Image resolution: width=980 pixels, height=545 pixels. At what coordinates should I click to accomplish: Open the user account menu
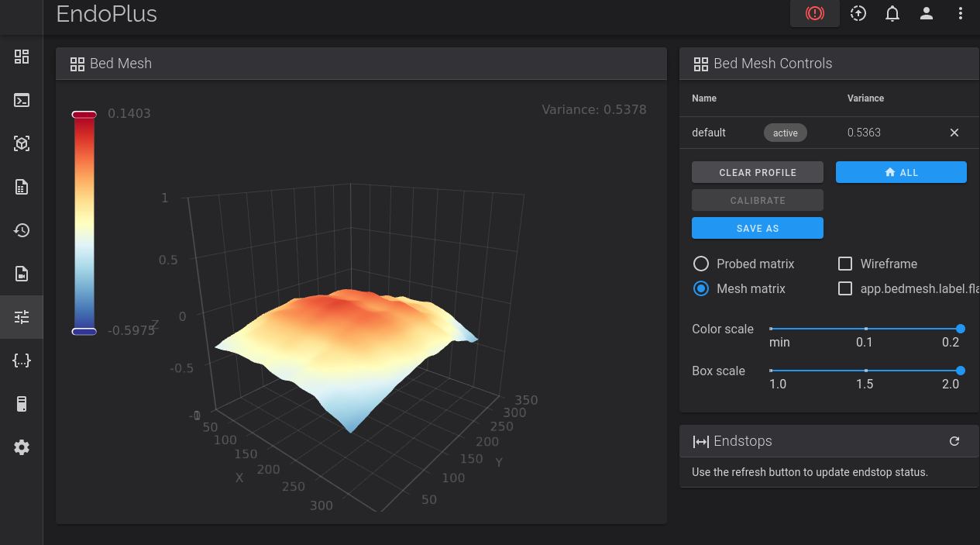[x=927, y=13]
